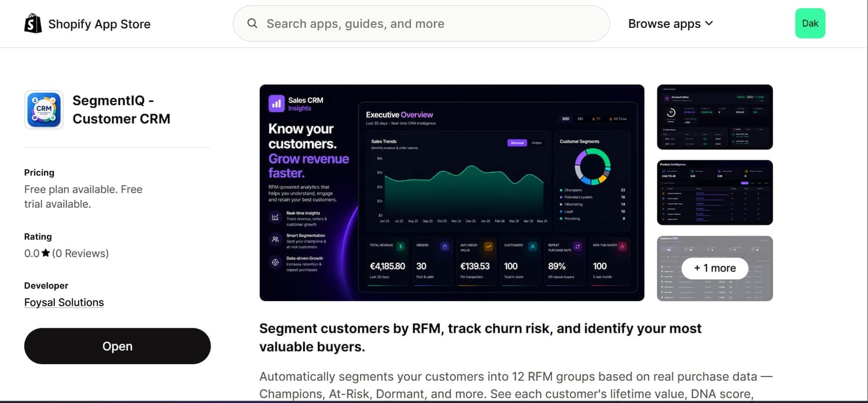The image size is (868, 403).
Task: Select the All Time range tab
Action: [617, 119]
